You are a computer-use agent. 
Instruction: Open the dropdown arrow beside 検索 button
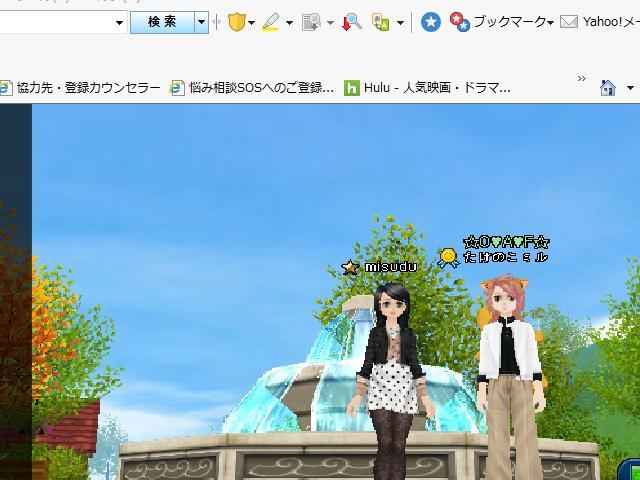(x=201, y=22)
